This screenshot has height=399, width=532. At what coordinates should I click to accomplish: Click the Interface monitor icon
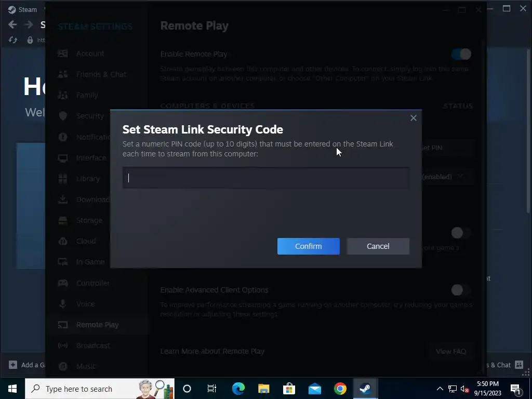(x=63, y=158)
